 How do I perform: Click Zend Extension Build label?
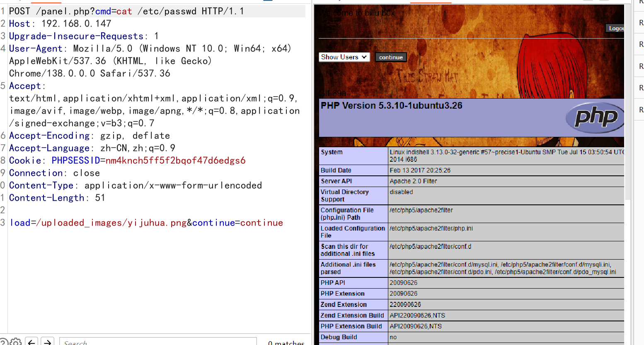[x=352, y=316]
